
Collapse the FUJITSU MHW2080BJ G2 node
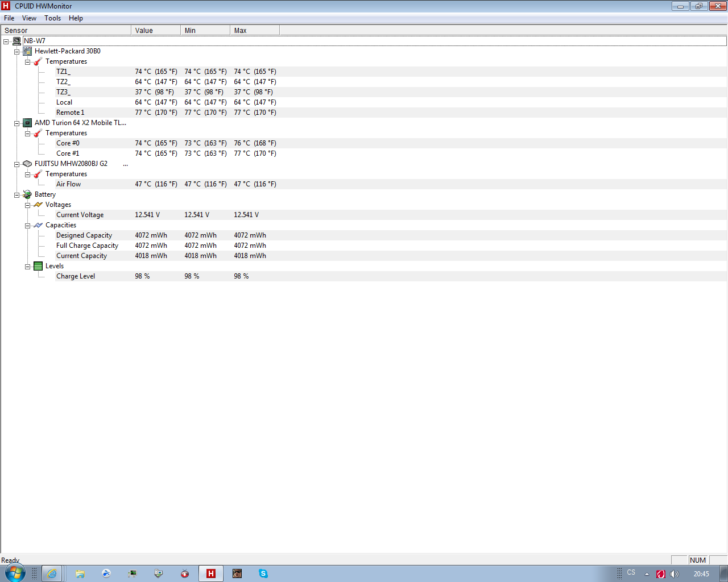(17, 164)
